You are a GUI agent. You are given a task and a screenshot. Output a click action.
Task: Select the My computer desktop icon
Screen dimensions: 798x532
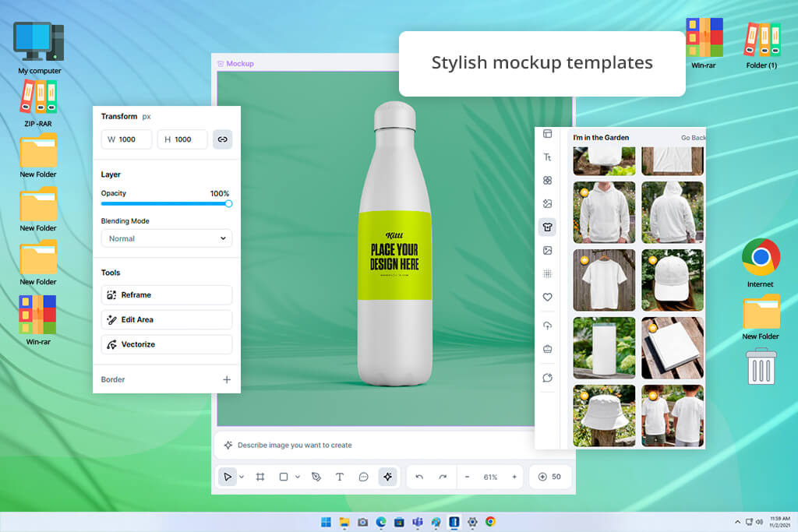pyautogui.click(x=39, y=48)
